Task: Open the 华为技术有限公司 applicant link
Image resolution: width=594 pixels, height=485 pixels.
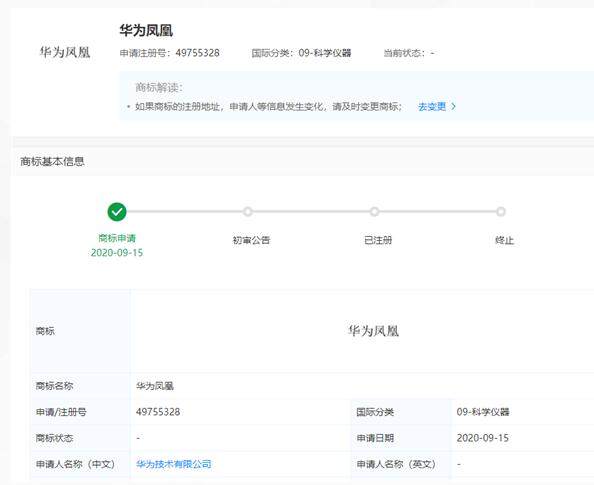Action: pyautogui.click(x=174, y=464)
